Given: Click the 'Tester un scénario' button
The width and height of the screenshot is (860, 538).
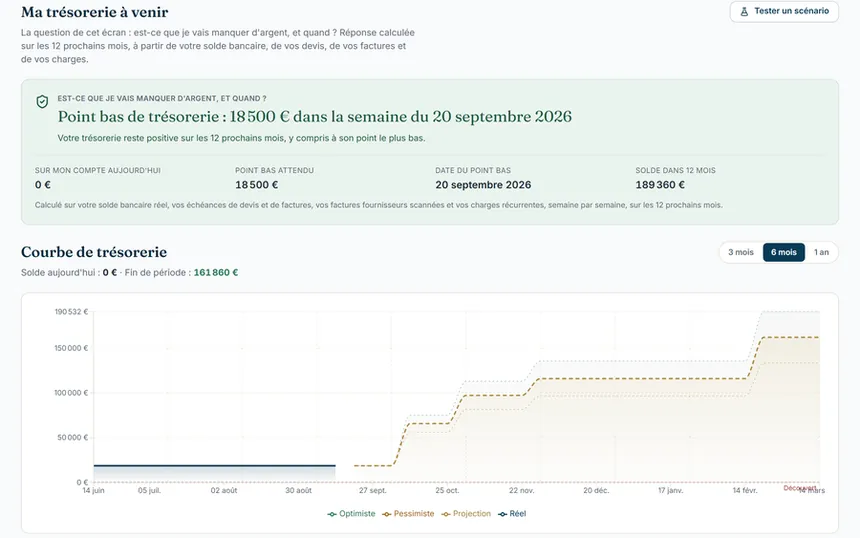Looking at the screenshot, I should click(784, 11).
